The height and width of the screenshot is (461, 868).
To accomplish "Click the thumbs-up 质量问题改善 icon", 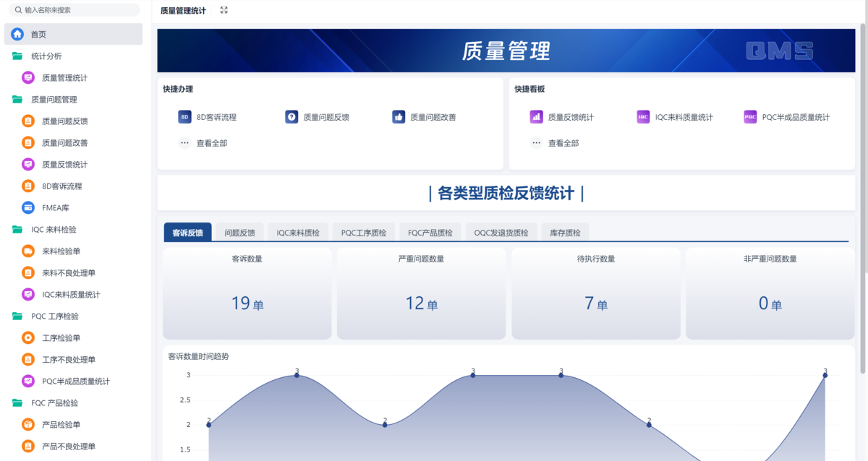I will [399, 116].
